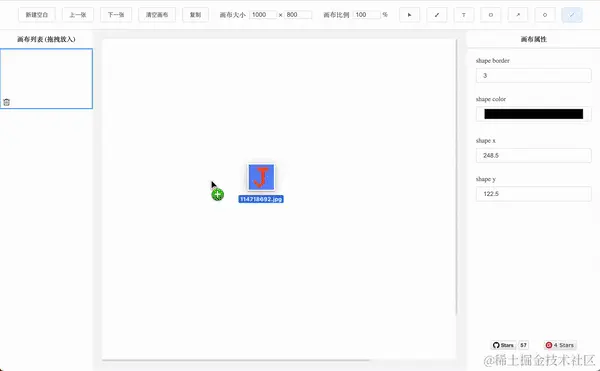Go to previous canvas with 上一张
Screen dimensions: 600x371
78,15
